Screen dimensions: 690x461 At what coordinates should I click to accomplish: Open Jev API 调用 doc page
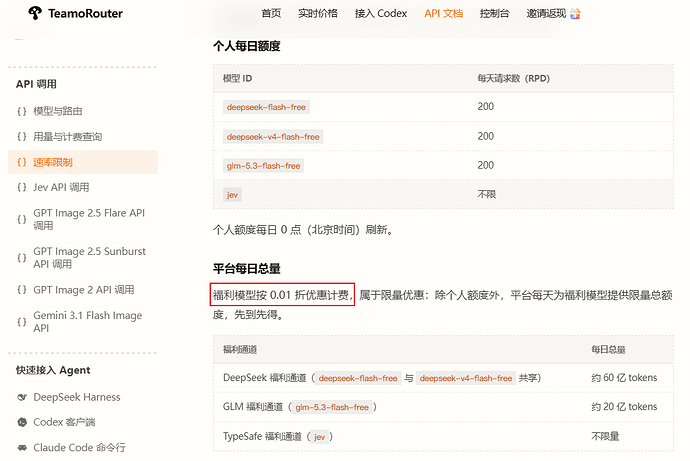coord(61,187)
